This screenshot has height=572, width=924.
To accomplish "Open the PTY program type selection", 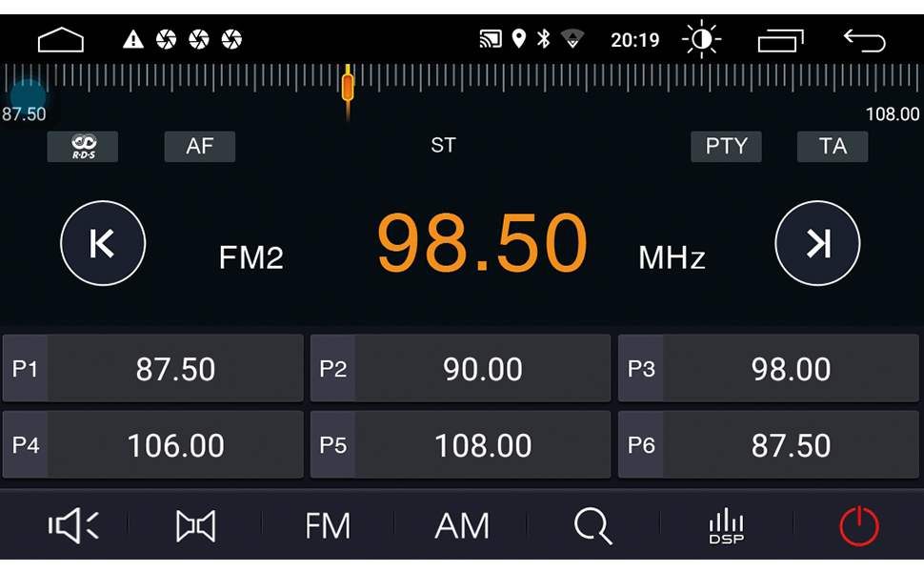I will (726, 146).
